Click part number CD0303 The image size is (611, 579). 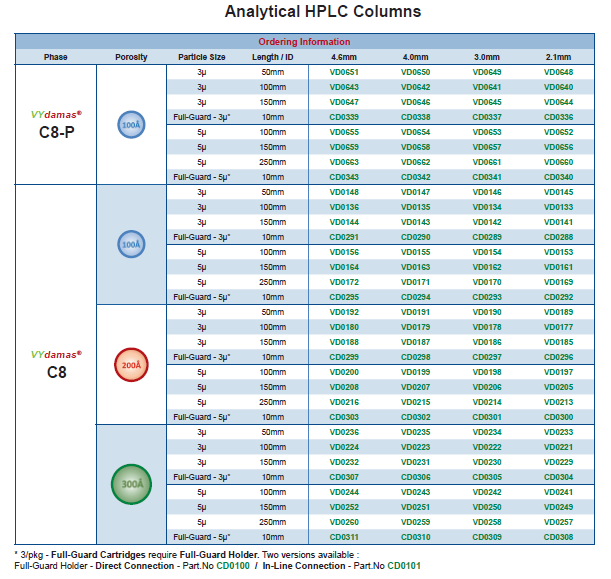(344, 417)
